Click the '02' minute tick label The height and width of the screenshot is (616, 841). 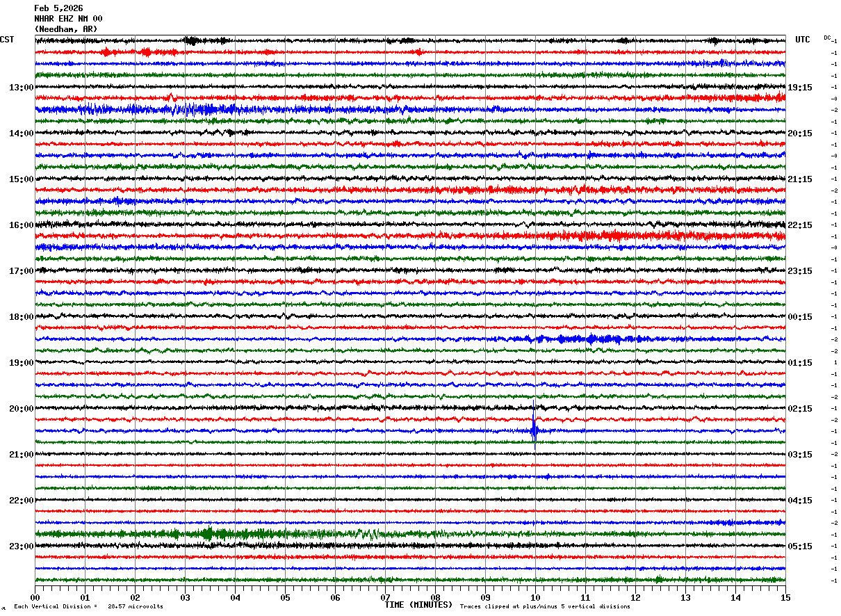click(x=135, y=597)
